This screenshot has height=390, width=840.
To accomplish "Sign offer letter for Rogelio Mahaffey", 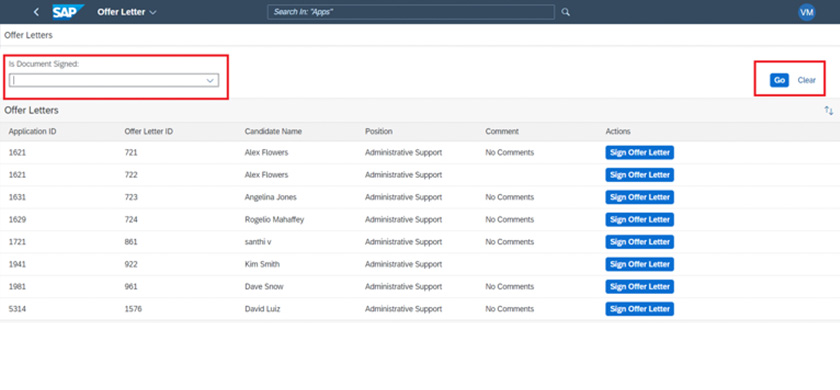I will coord(640,220).
